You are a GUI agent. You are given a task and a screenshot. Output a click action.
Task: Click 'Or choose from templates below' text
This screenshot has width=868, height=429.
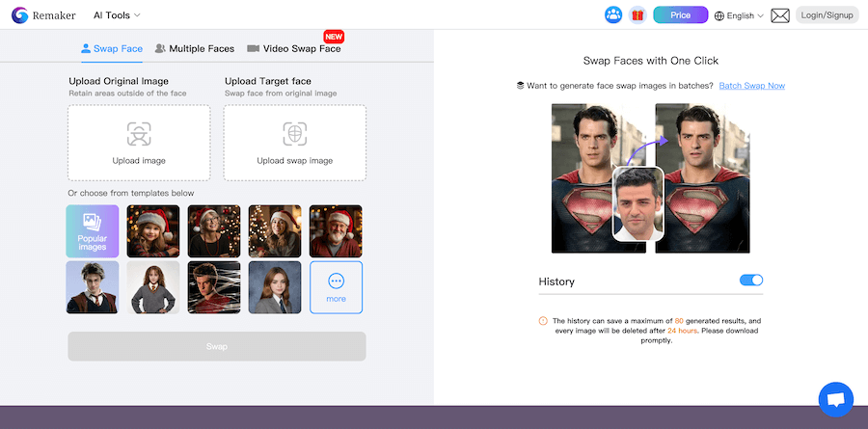(x=130, y=193)
